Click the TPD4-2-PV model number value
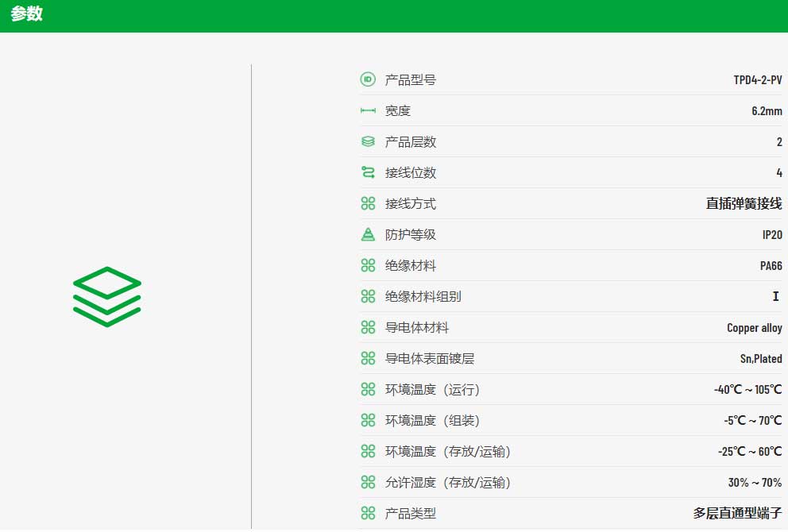Viewport: 788px width, 532px height. click(757, 80)
